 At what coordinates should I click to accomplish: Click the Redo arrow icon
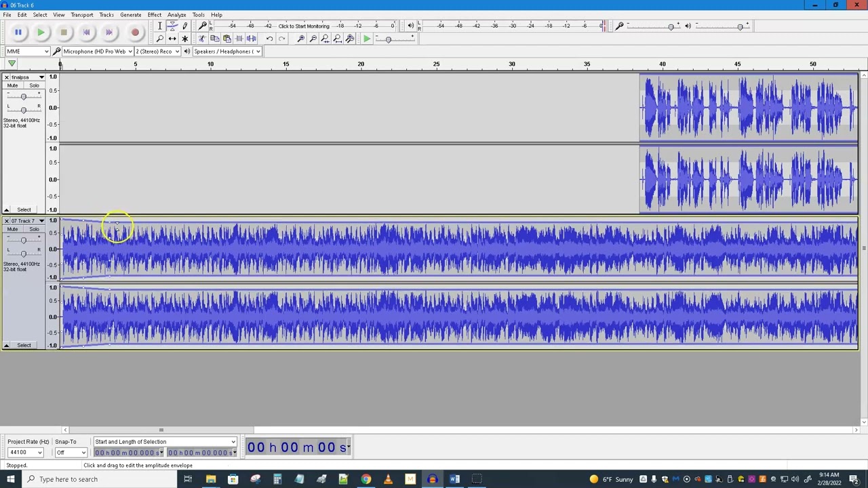click(x=281, y=39)
